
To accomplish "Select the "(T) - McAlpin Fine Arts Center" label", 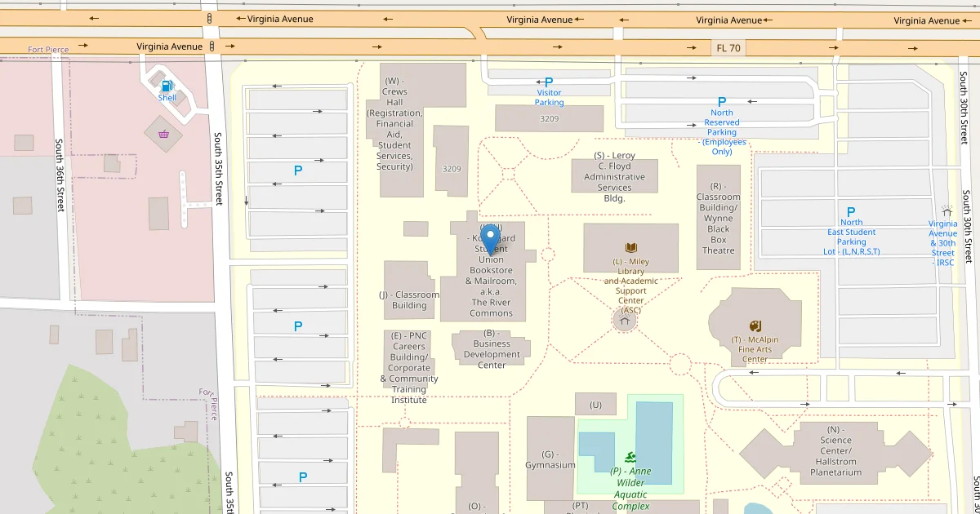I will [x=755, y=349].
